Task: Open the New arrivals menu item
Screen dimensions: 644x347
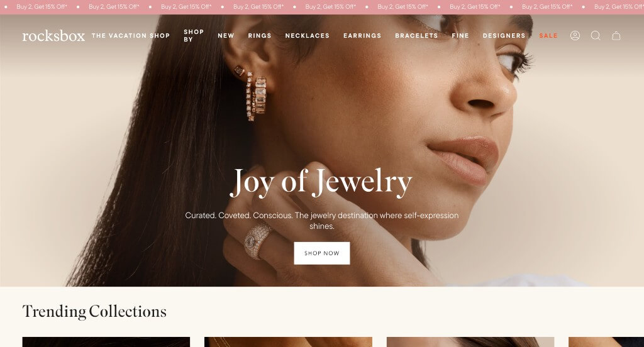Action: click(x=226, y=36)
